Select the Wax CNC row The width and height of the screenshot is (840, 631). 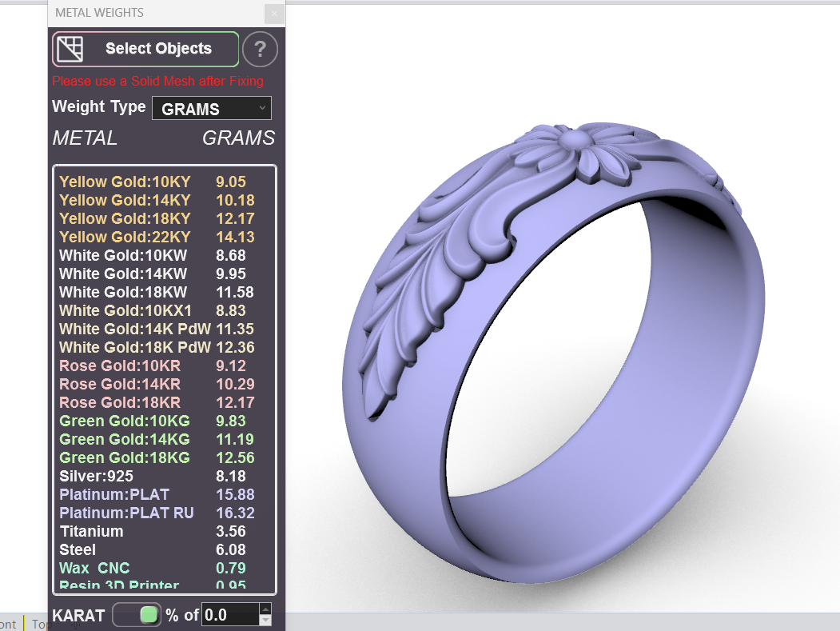(x=165, y=569)
